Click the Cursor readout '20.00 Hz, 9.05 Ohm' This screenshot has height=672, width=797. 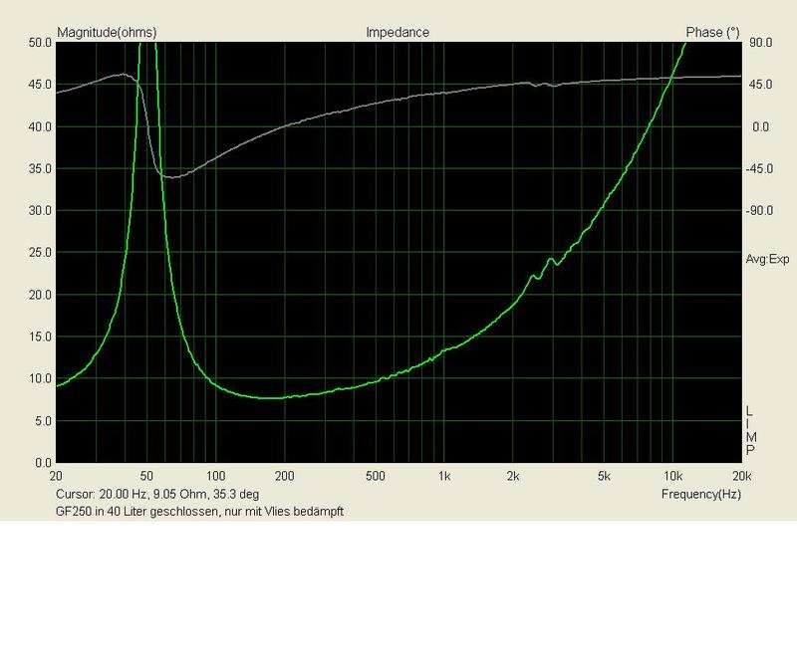pyautogui.click(x=152, y=494)
